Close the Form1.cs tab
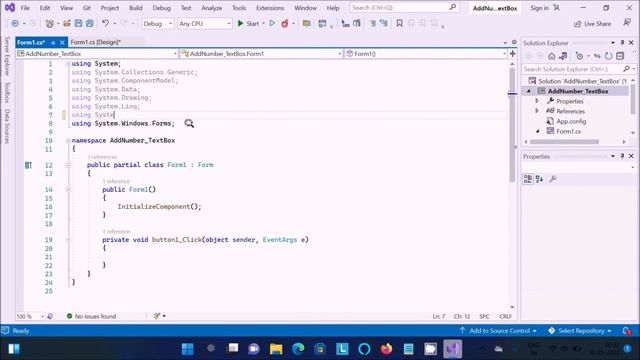This screenshot has width=640, height=360. [x=62, y=42]
